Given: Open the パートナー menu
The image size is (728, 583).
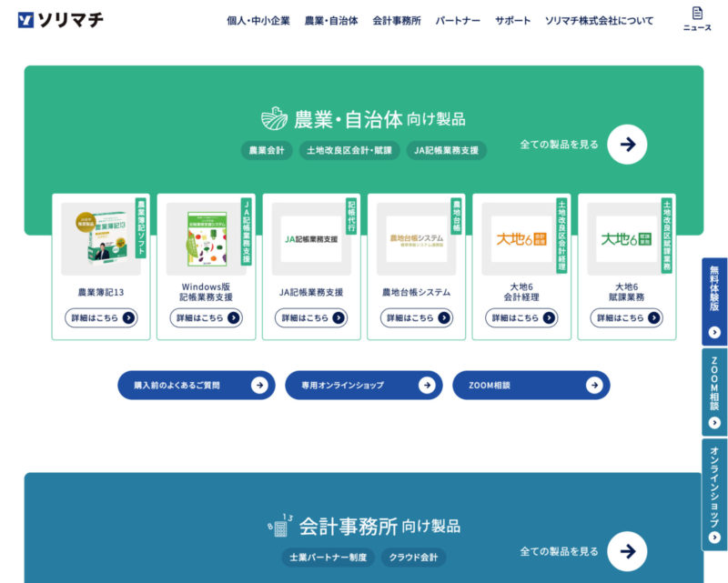Looking at the screenshot, I should pyautogui.click(x=458, y=21).
